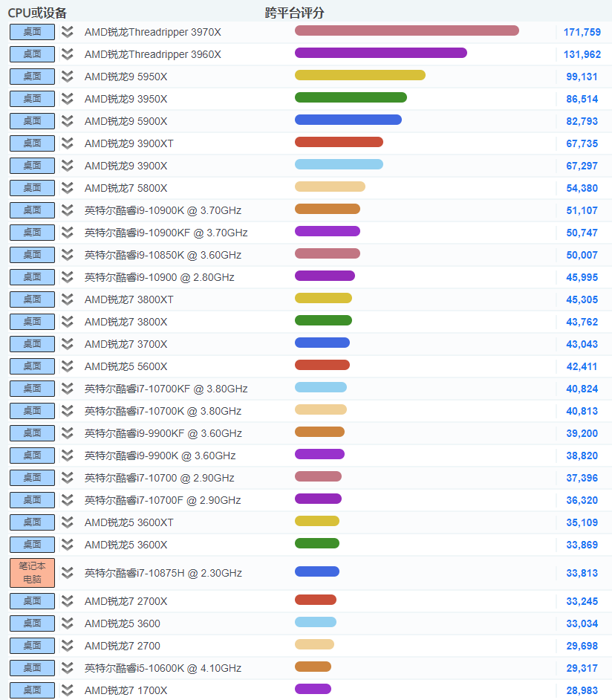
Task: Open the AMD锐龙Threadripper 3960X name
Action: click(x=152, y=54)
